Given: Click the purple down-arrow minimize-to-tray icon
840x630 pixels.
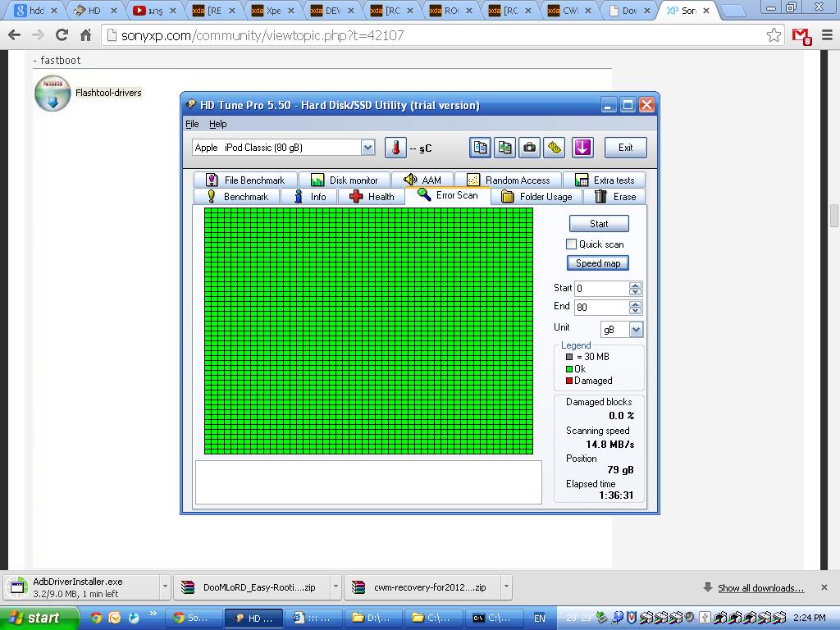Looking at the screenshot, I should point(582,148).
